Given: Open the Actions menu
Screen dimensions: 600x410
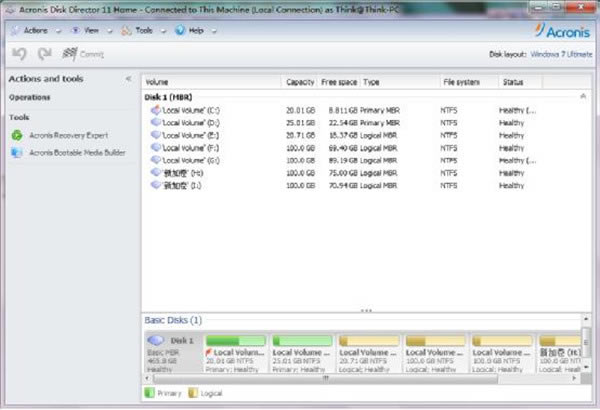Looking at the screenshot, I should (x=32, y=30).
